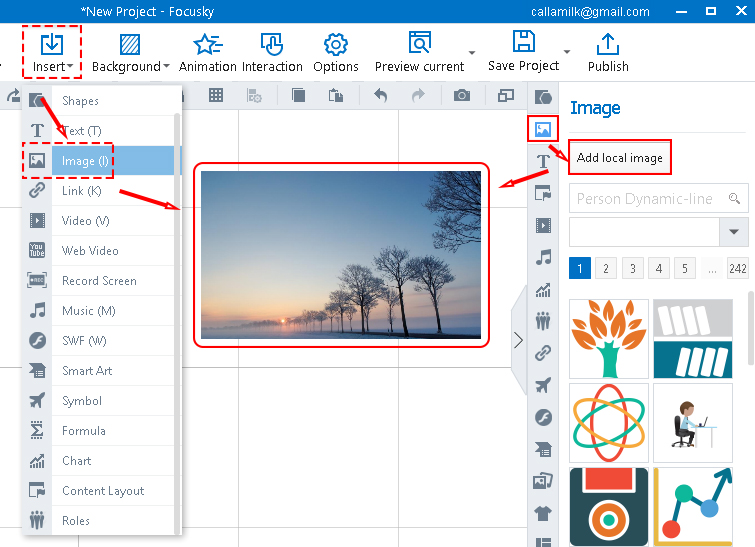Image resolution: width=755 pixels, height=547 pixels.
Task: Click the Publish button
Action: 608,53
